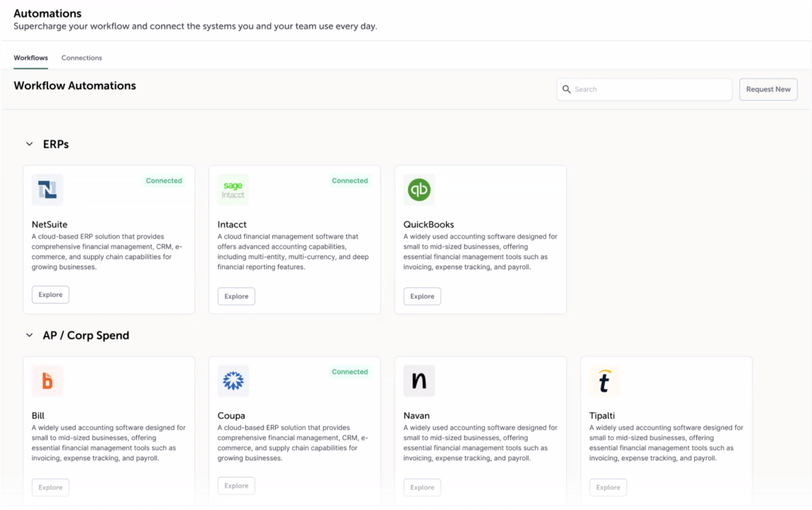
Task: Click the Tipalti card description text
Action: coord(666,443)
